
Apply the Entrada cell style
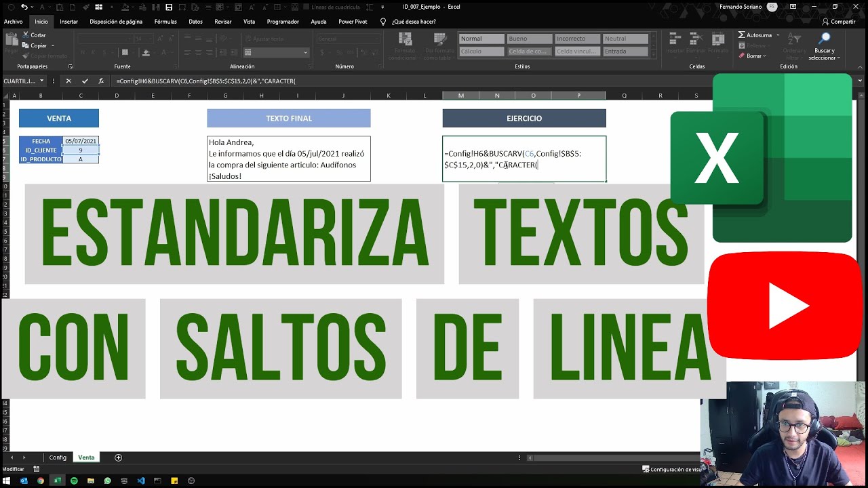(626, 52)
